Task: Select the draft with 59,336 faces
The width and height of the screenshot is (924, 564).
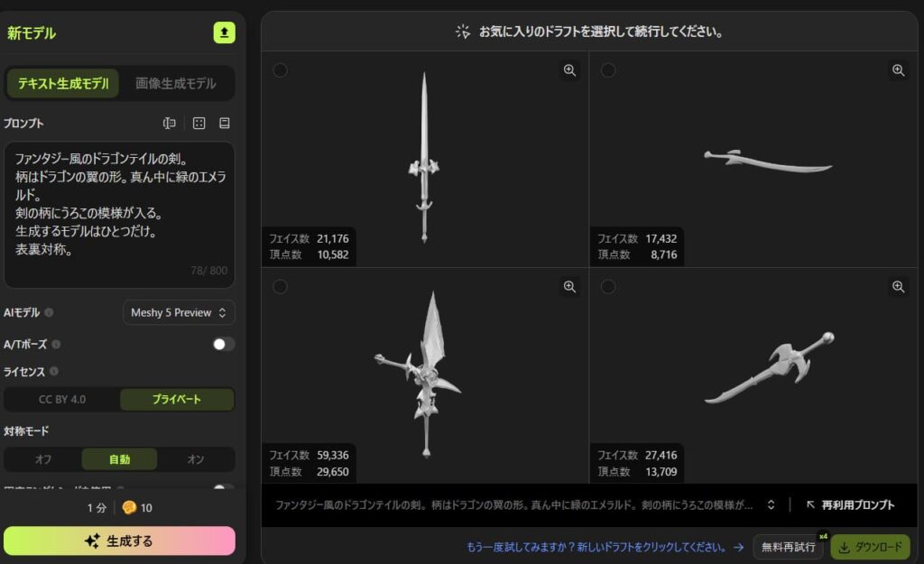Action: (x=281, y=286)
